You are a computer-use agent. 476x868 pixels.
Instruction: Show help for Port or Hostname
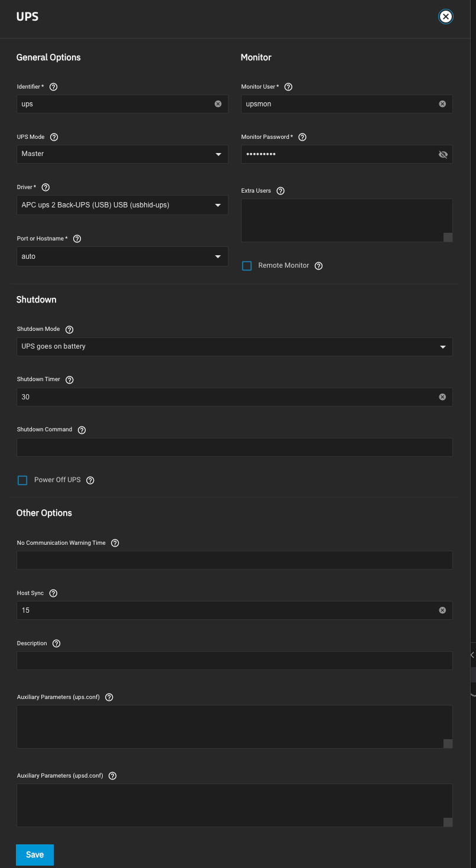click(77, 239)
